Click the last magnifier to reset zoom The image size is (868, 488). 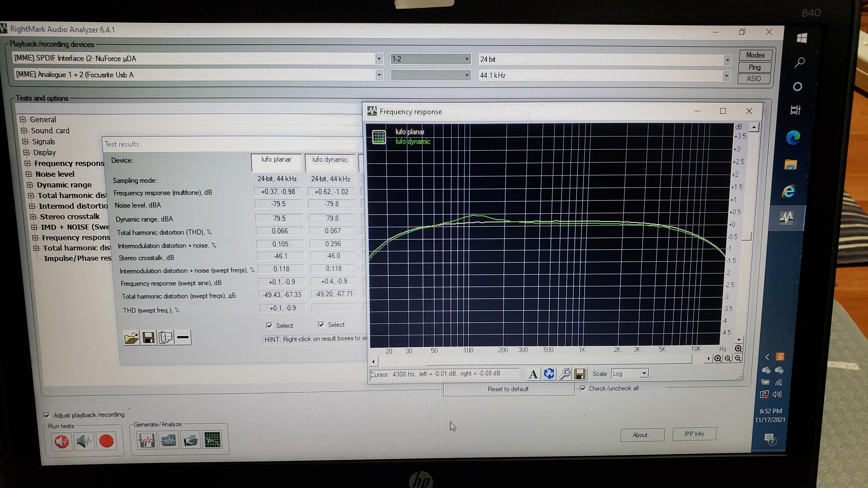click(x=738, y=359)
